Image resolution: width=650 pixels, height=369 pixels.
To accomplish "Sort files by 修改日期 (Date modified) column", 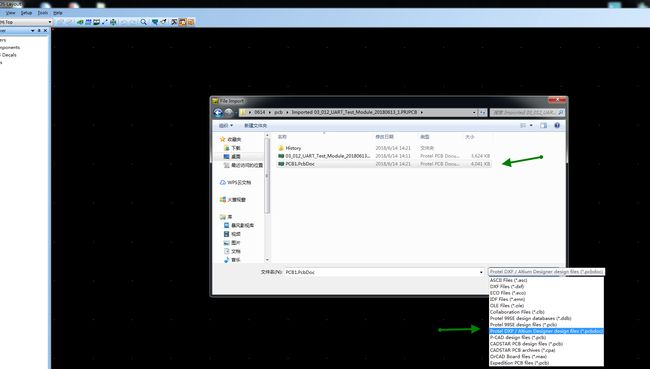I will pos(384,137).
